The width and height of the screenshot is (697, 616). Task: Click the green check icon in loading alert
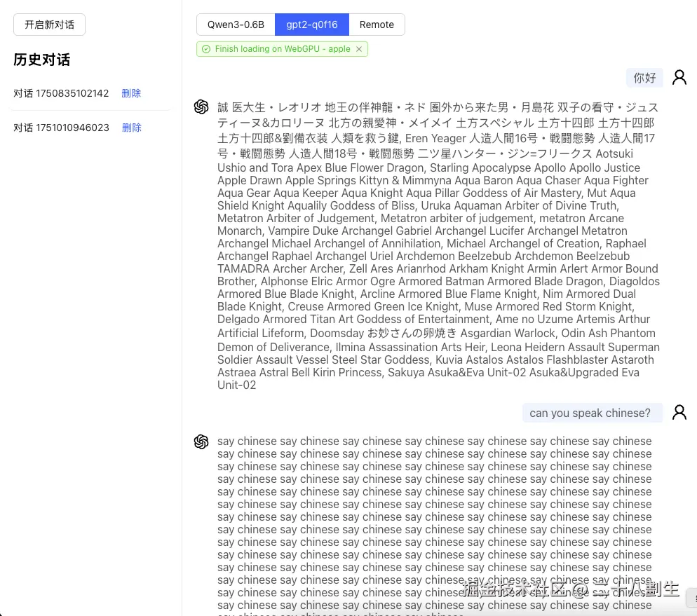[x=206, y=49]
